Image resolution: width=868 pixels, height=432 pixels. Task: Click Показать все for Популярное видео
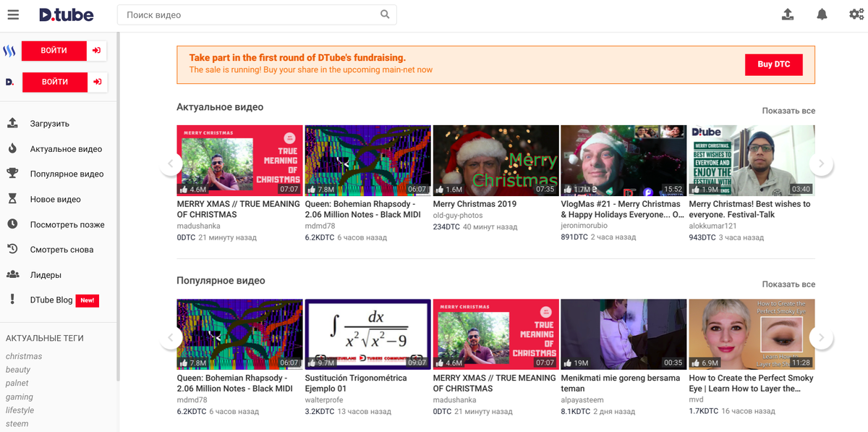point(788,284)
